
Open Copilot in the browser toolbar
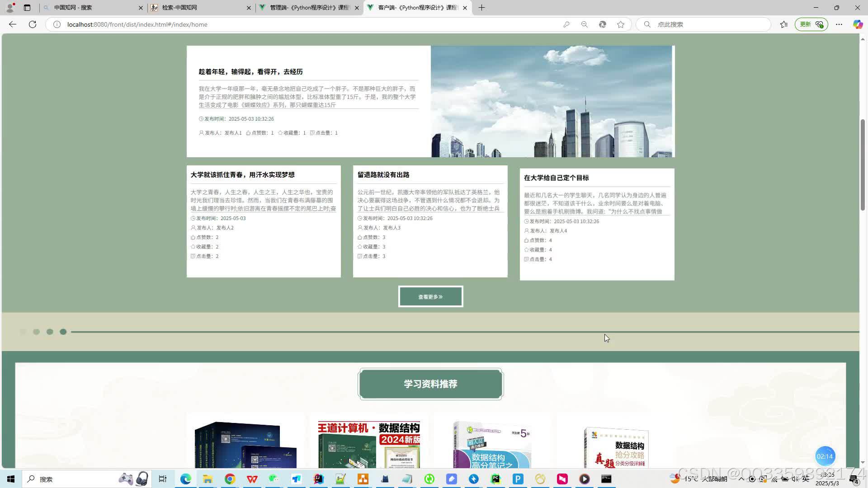858,24
